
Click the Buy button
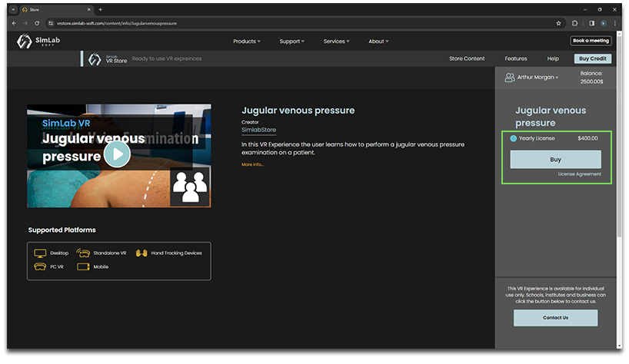(555, 160)
